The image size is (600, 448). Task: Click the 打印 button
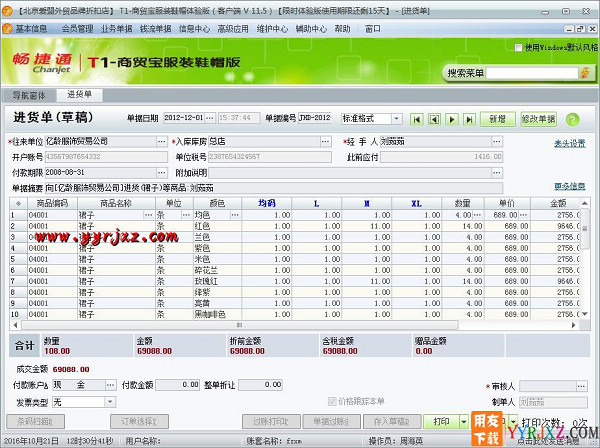[x=441, y=422]
